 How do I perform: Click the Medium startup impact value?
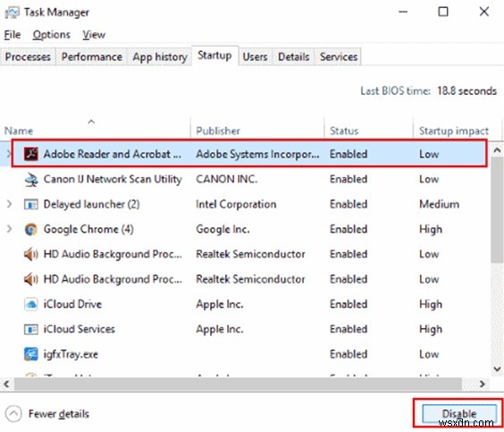(439, 204)
